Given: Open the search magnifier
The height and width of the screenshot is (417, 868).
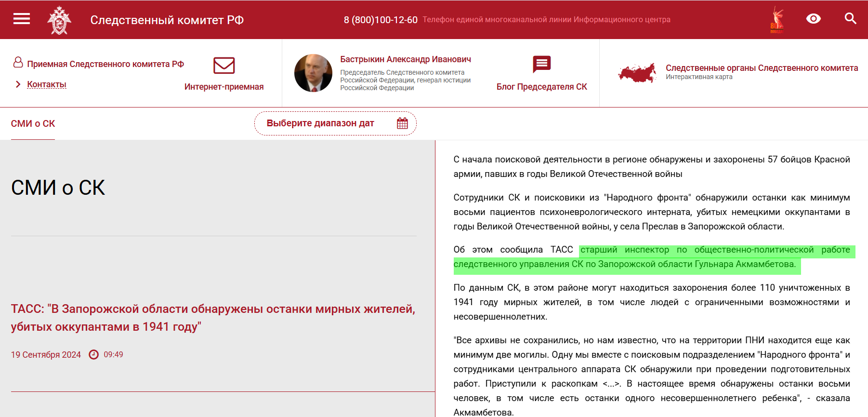Looking at the screenshot, I should pos(850,19).
